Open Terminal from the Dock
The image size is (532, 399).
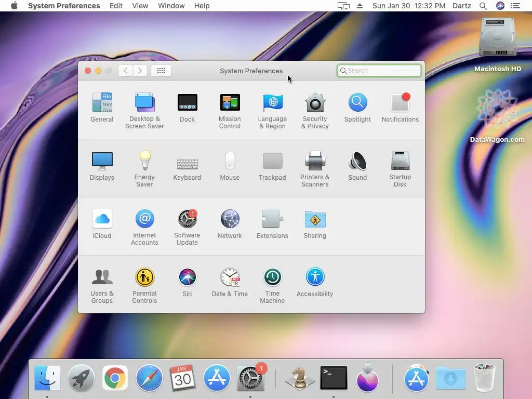(334, 378)
